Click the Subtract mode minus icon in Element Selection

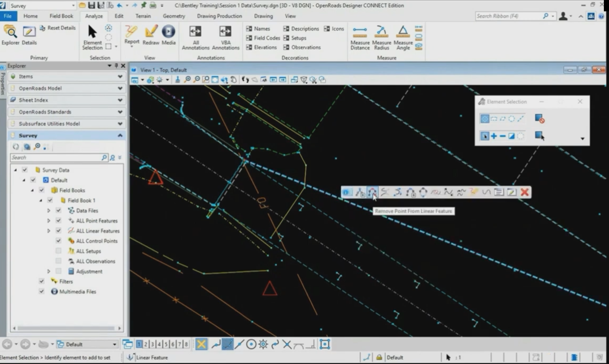(x=502, y=136)
